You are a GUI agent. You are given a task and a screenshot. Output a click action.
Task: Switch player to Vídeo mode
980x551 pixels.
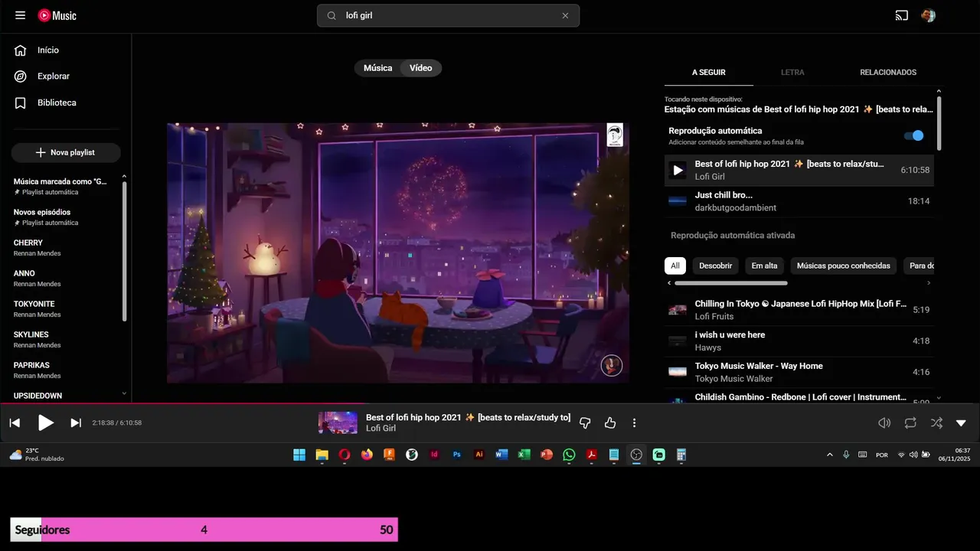(421, 68)
